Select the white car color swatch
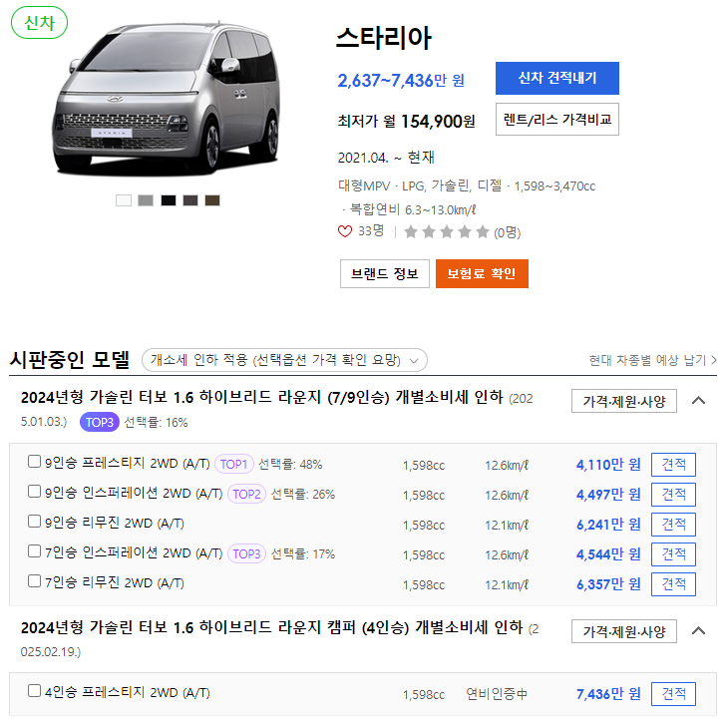Screen dimensions: 728x722 (x=124, y=200)
